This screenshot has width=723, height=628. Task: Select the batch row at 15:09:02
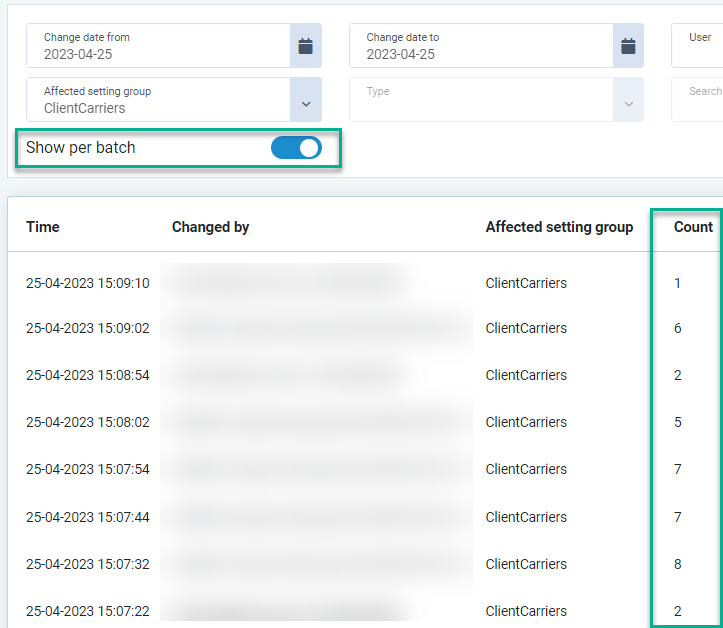coord(88,328)
